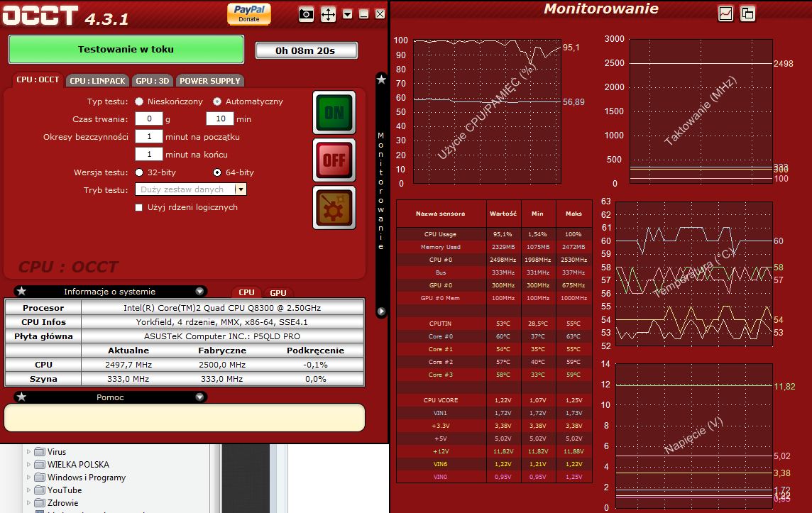Click the CPU VCORE sensor name
812x513 pixels.
tap(440, 400)
